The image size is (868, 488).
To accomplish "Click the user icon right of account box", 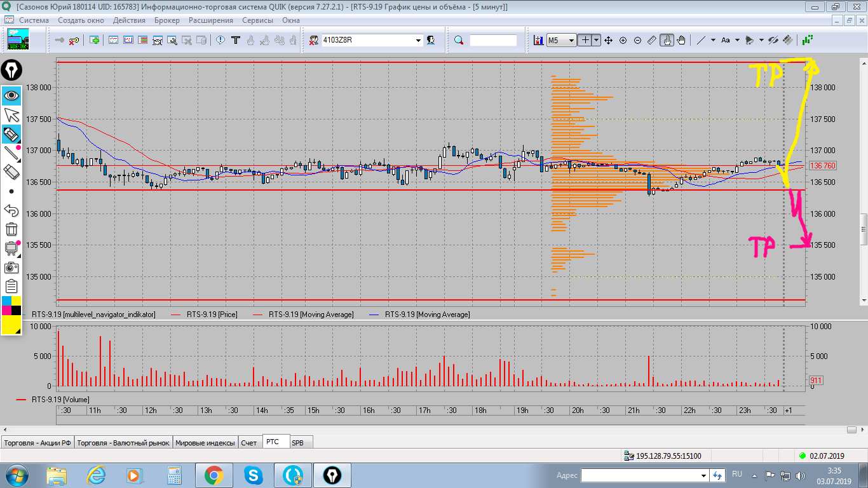I will 431,40.
